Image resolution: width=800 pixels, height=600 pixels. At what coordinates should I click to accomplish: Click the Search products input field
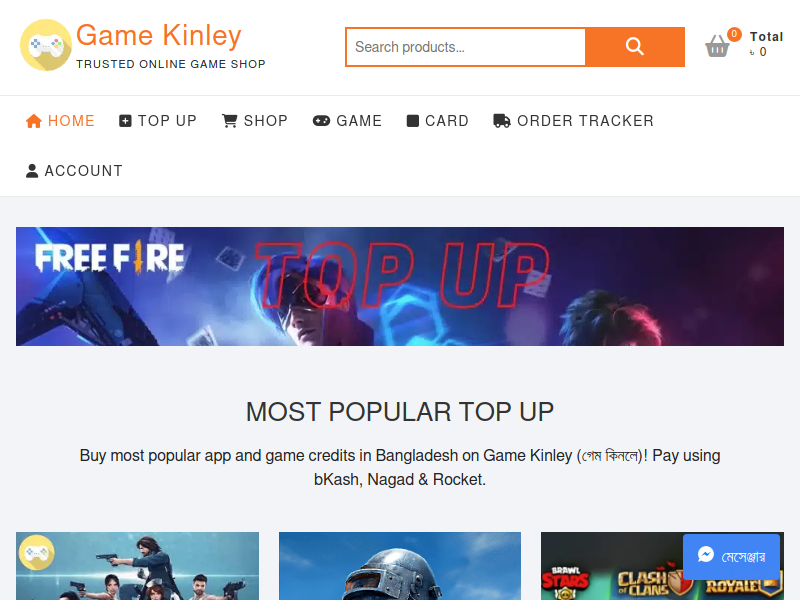465,47
